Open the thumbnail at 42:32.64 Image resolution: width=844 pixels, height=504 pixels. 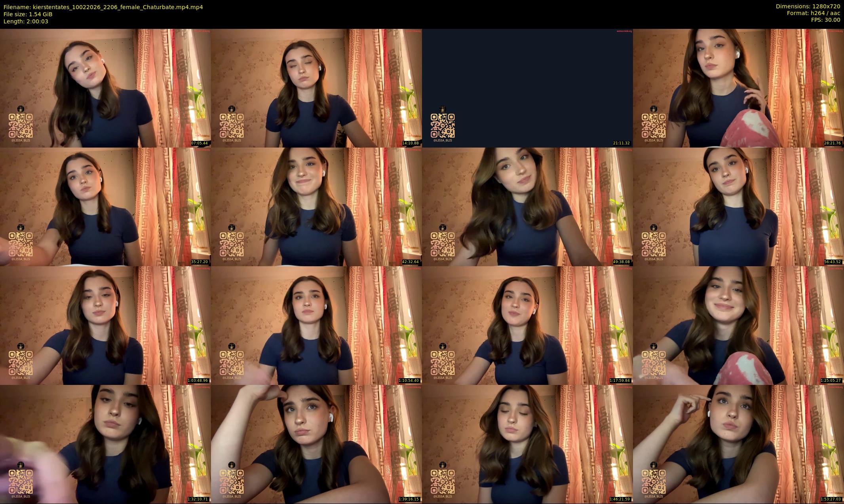pos(316,207)
